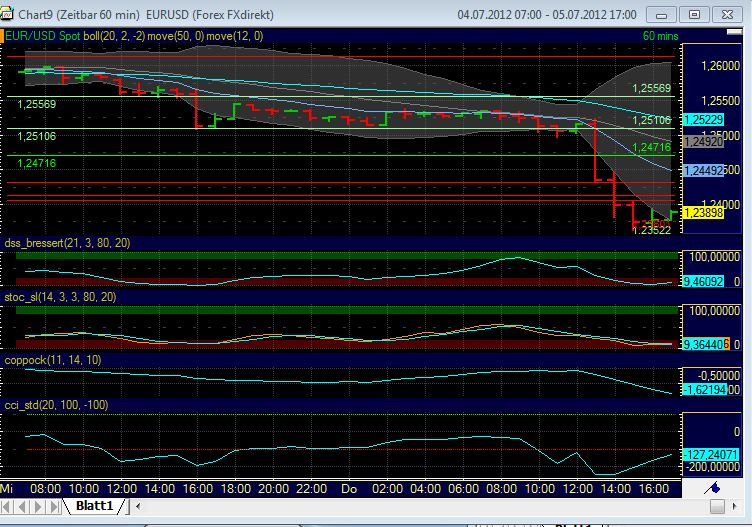Click the coppock value -1,62194
The width and height of the screenshot is (752, 527).
(x=705, y=389)
